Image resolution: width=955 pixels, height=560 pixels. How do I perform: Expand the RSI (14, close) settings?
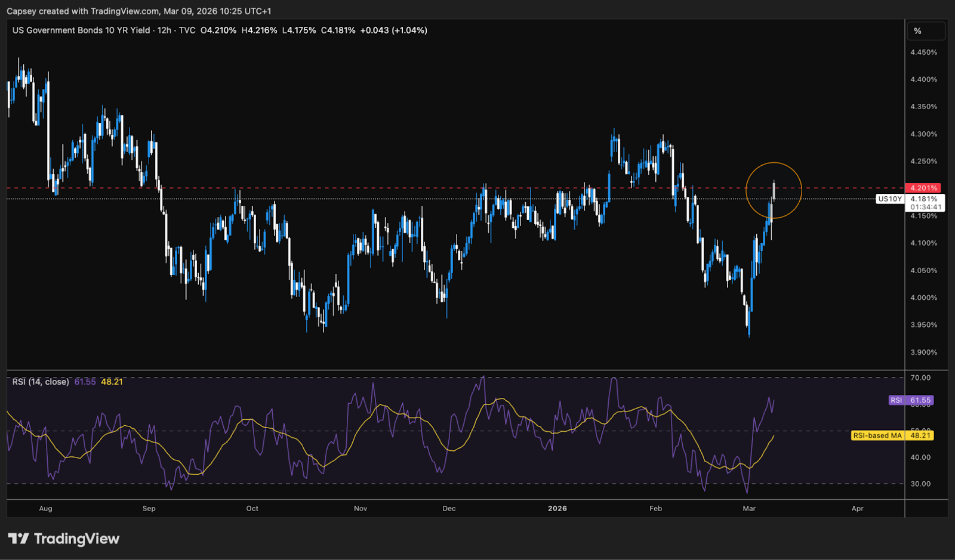(x=39, y=381)
